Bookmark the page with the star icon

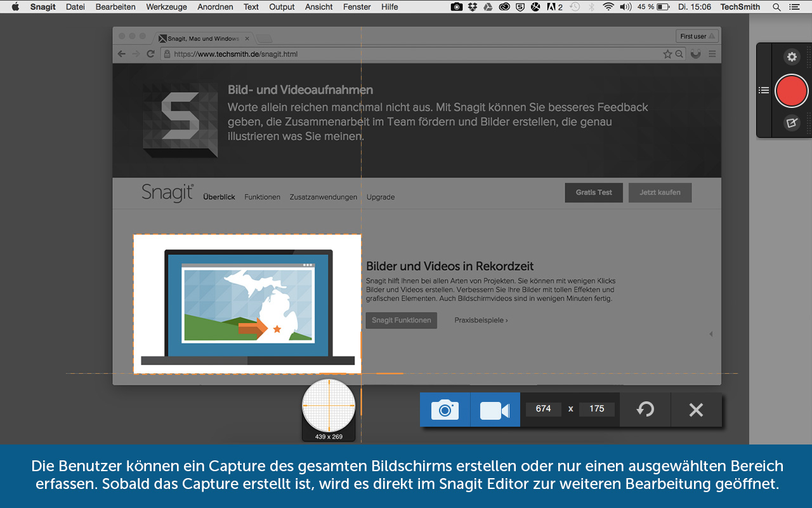click(667, 54)
